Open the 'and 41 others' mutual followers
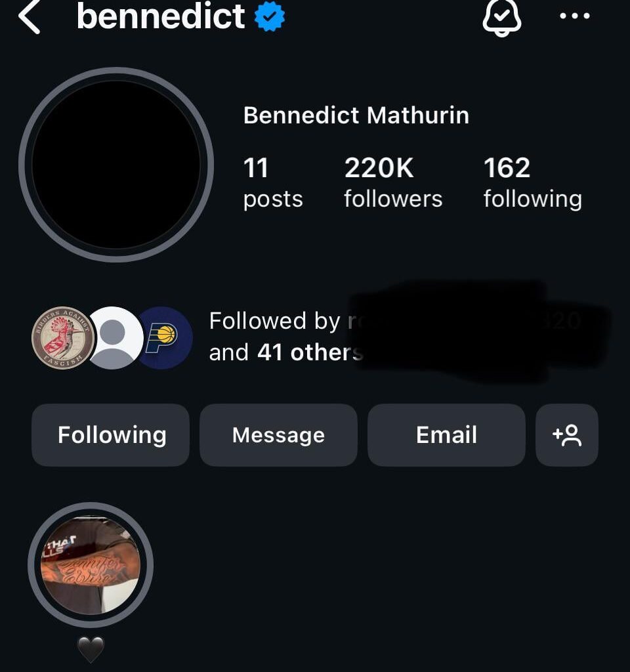Image resolution: width=630 pixels, height=672 pixels. (x=285, y=352)
